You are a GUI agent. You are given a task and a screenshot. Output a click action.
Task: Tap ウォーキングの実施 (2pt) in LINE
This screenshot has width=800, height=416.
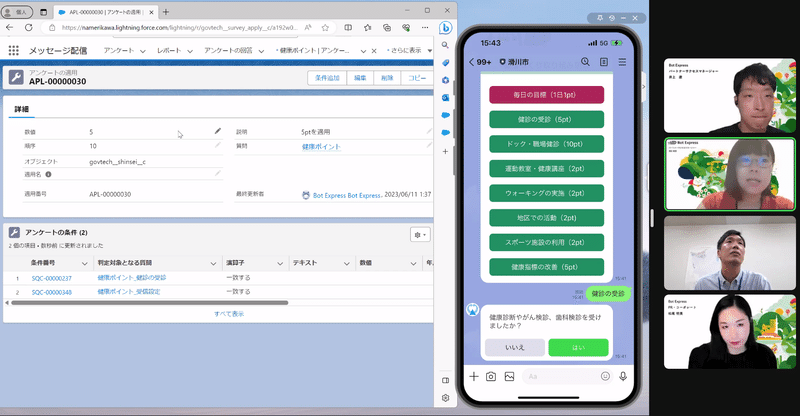point(546,193)
